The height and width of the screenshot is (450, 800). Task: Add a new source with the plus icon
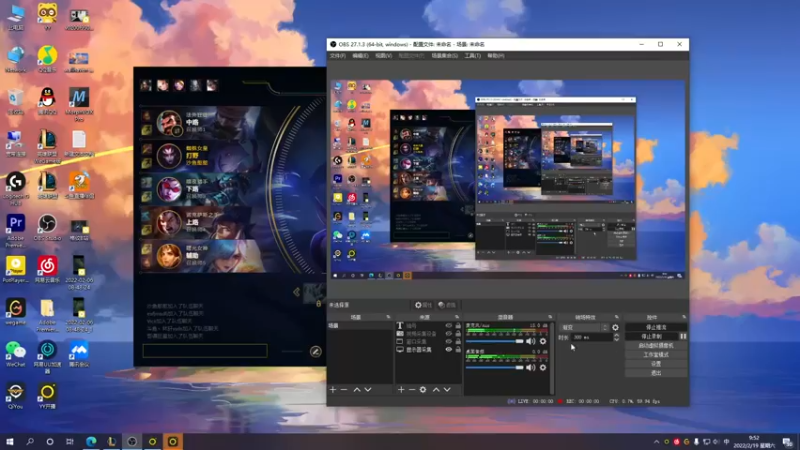(401, 390)
